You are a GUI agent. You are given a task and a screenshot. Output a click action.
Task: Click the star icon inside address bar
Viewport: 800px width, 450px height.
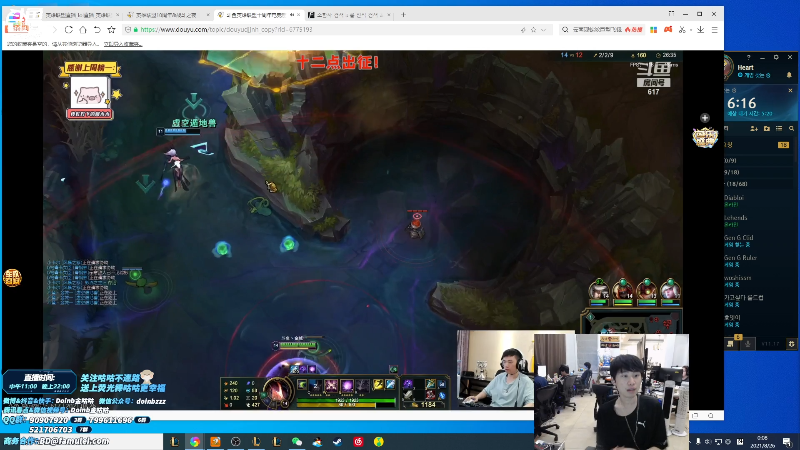pos(533,30)
